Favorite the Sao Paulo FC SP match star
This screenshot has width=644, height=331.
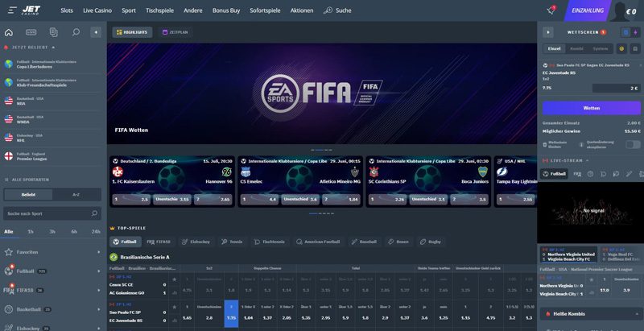pyautogui.click(x=175, y=307)
